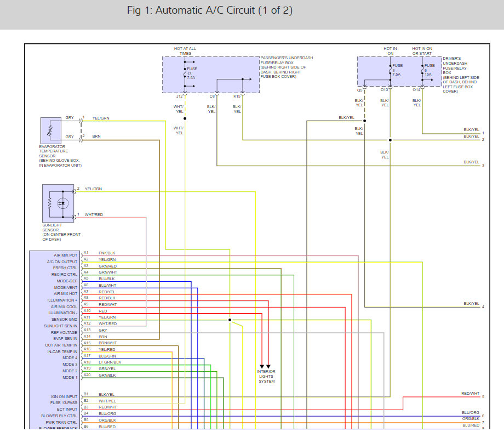Select the 'HOT AT ALL TIMES' label
Viewport: 504px width, 443px height.
pyautogui.click(x=185, y=51)
